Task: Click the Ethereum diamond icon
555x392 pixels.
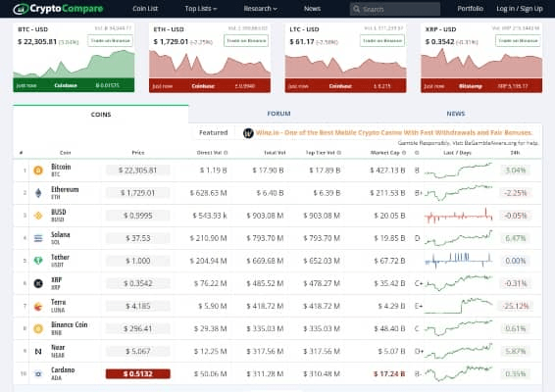Action: click(x=38, y=193)
